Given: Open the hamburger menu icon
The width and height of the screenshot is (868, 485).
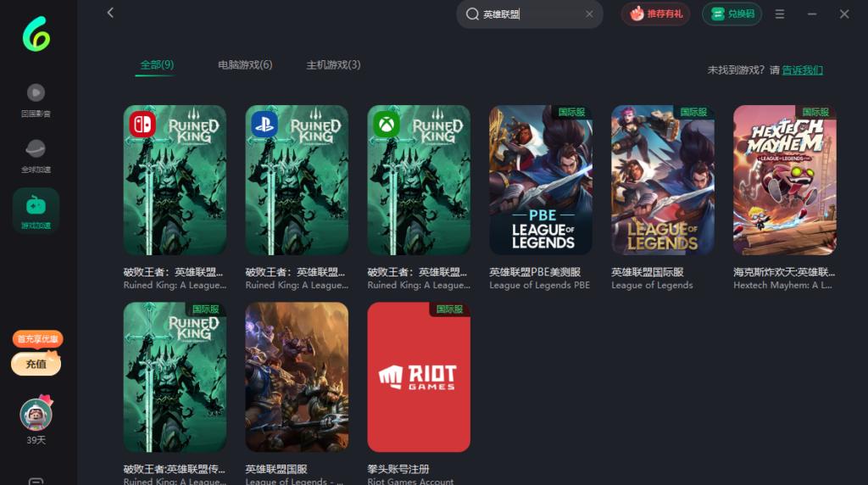Looking at the screenshot, I should coord(780,14).
